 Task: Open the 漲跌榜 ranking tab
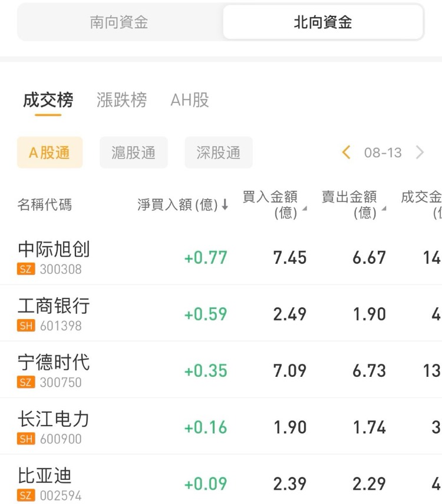121,100
